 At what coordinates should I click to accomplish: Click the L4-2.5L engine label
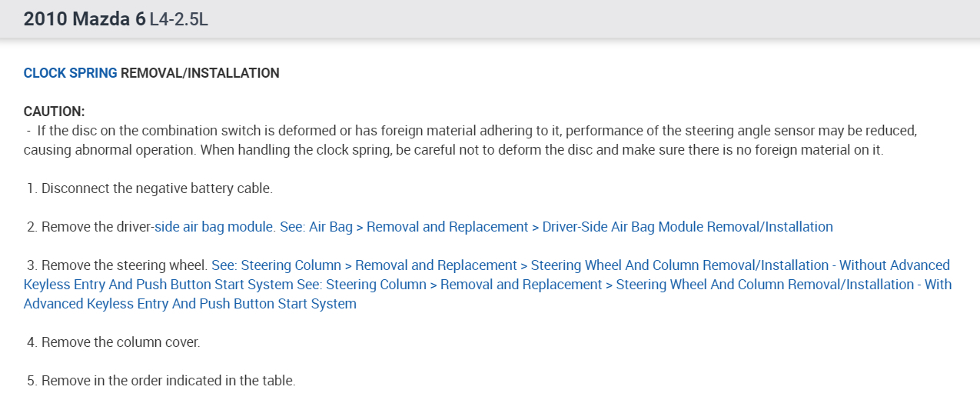pos(179,20)
